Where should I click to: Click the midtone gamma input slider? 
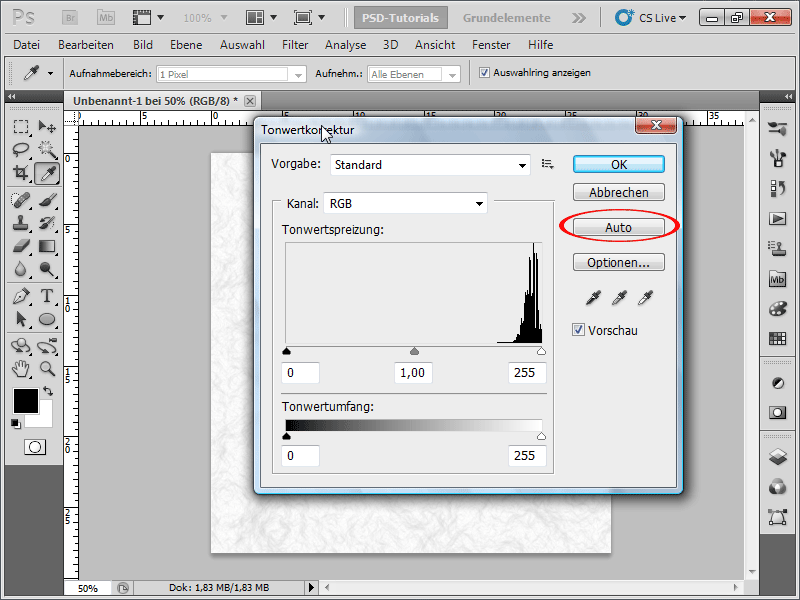click(x=414, y=351)
